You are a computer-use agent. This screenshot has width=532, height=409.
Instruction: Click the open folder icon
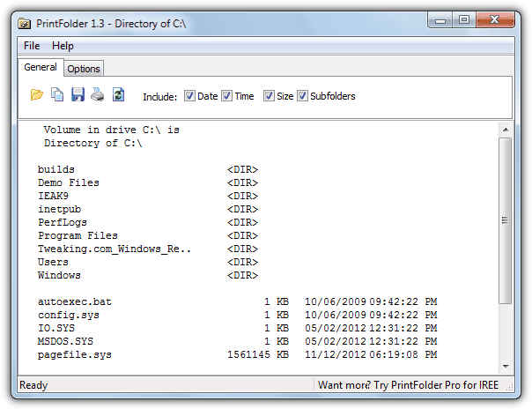pyautogui.click(x=36, y=95)
